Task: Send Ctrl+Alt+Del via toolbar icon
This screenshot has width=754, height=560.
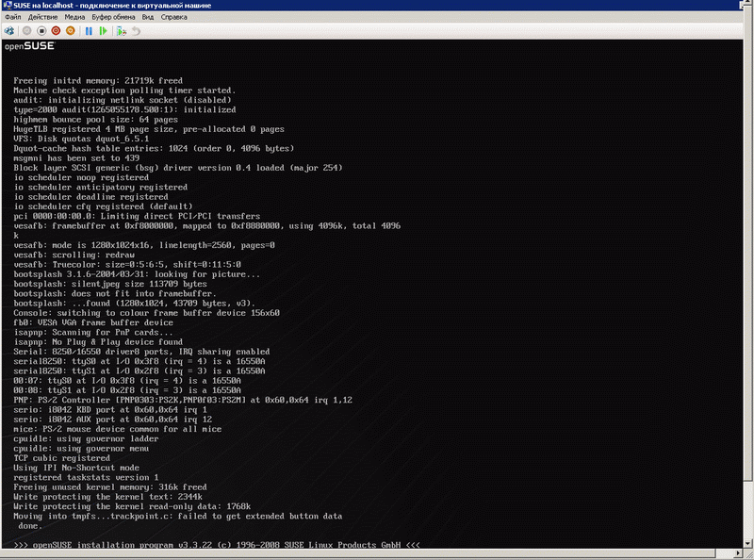Action: tap(9, 31)
